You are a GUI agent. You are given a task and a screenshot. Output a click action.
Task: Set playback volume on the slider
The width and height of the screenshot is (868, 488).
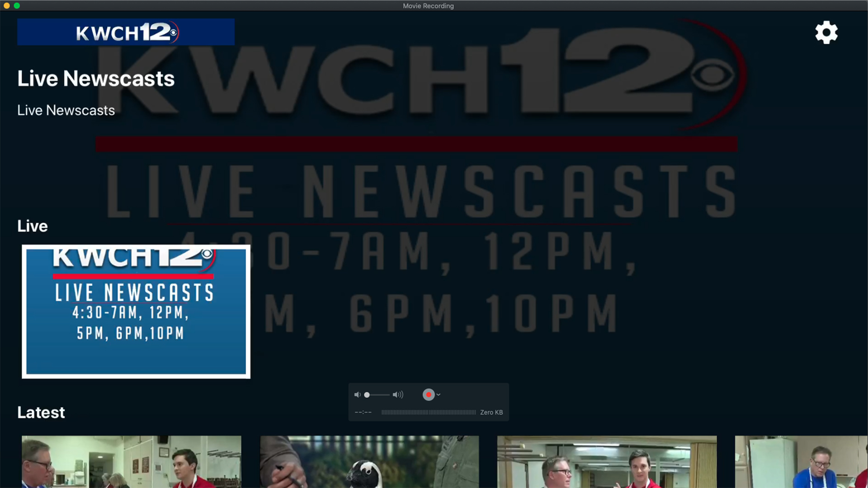377,394
